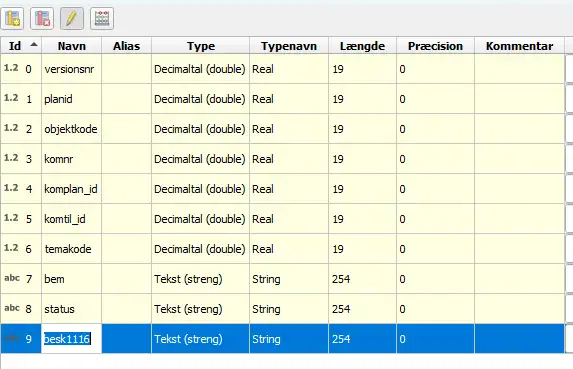Click the Navn column header

72,46
